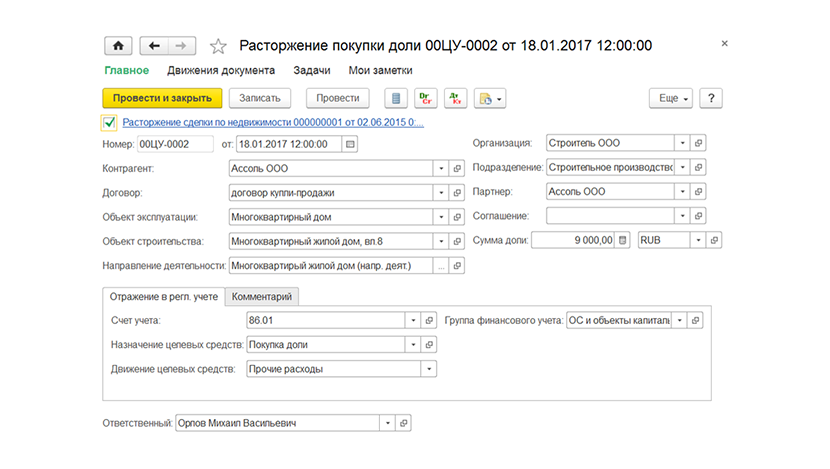Viewport: 830px width, 469px height.
Task: Expand Партнер dropdown
Action: 682,192
